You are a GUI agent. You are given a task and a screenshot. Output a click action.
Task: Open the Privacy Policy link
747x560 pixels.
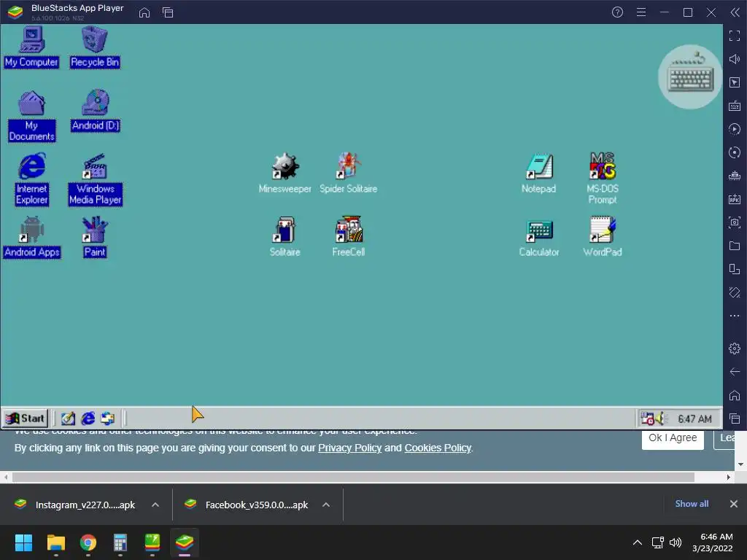349,448
